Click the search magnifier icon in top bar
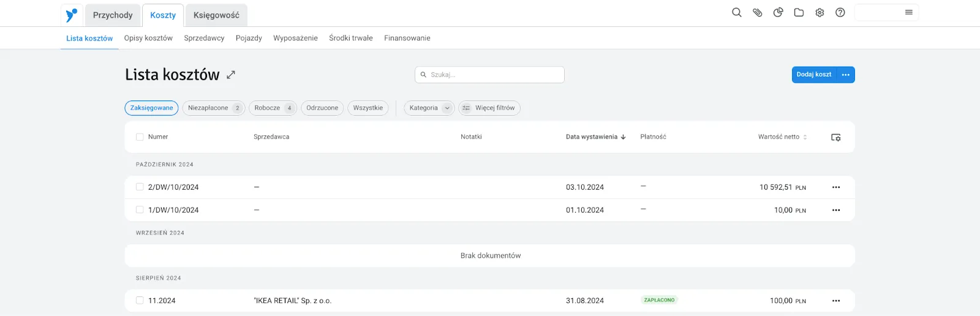The image size is (980, 316). tap(737, 12)
